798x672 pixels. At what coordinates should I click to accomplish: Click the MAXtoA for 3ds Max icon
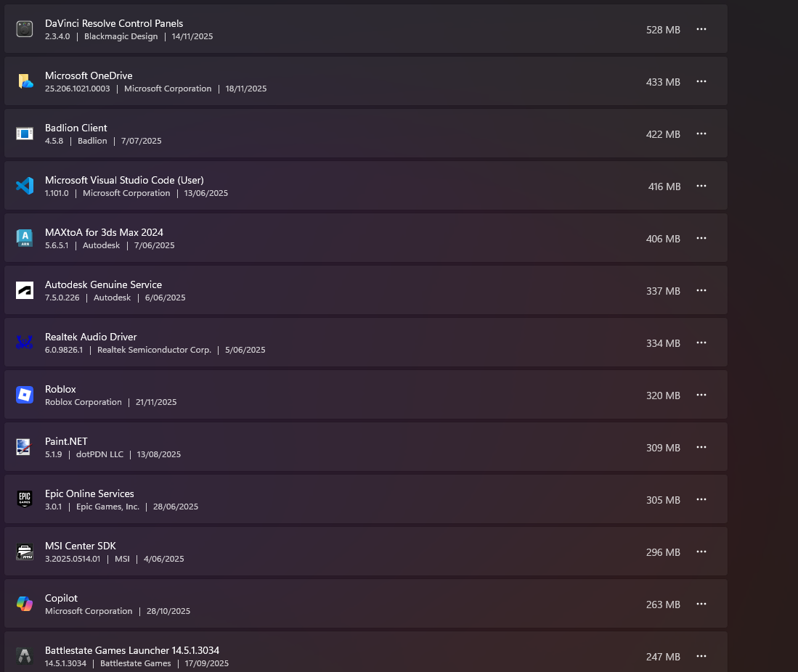coord(25,238)
